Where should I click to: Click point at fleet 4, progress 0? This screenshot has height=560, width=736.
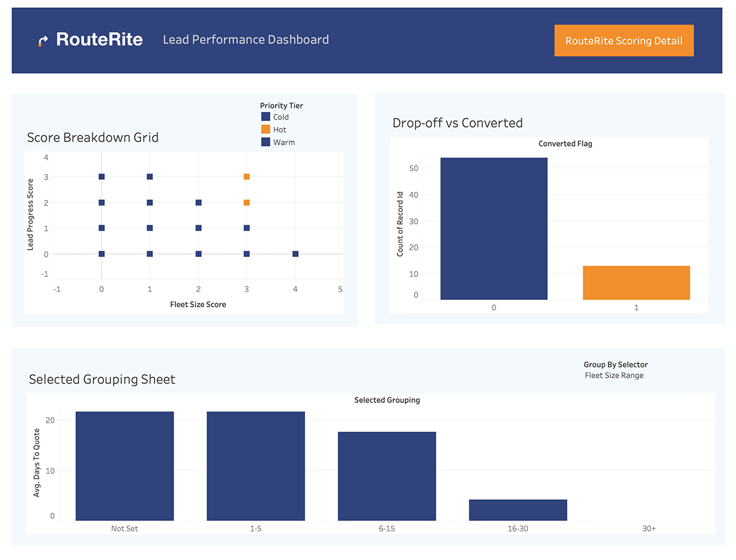[x=295, y=254]
